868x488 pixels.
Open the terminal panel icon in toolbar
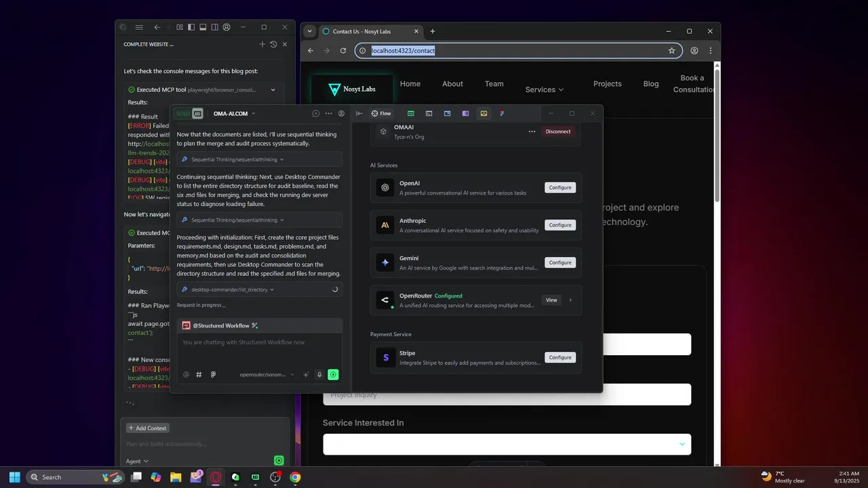tap(429, 114)
